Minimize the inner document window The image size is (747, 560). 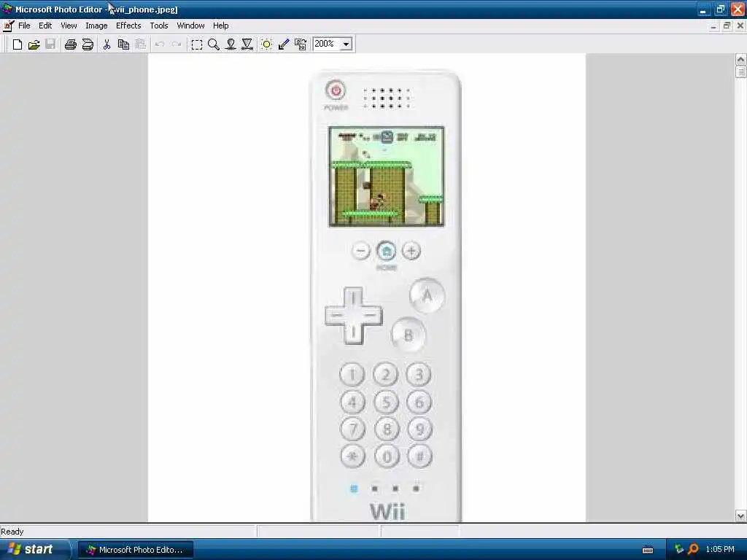point(713,26)
